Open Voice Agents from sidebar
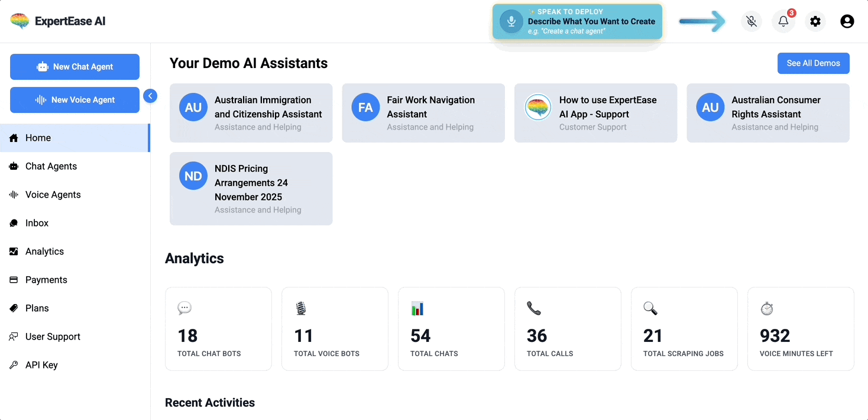 tap(53, 195)
